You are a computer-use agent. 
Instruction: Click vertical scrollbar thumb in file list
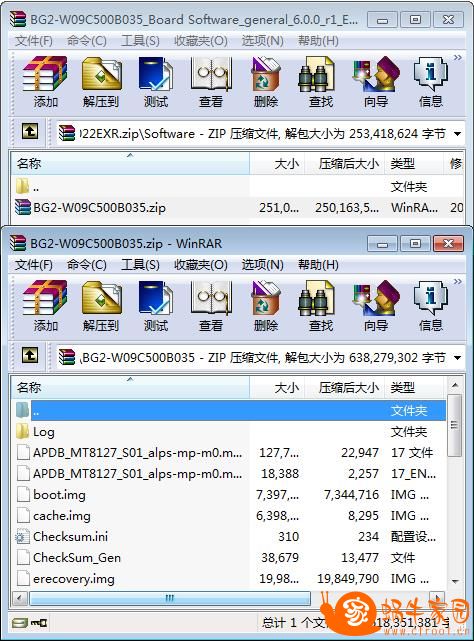[x=454, y=426]
